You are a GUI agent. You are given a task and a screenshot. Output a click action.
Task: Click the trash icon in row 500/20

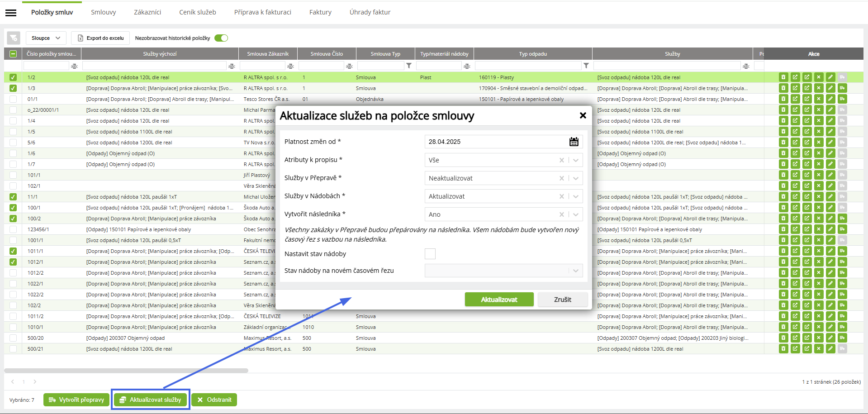point(783,338)
